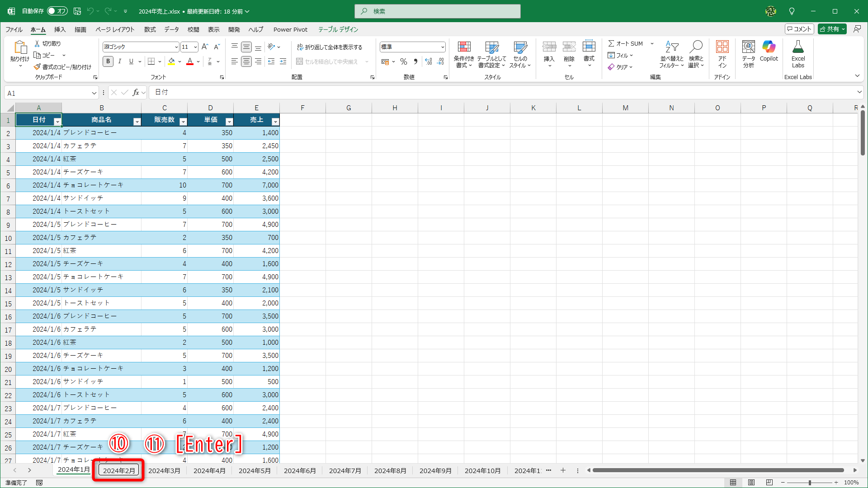The width and height of the screenshot is (868, 488).
Task: Expand the font name combo box
Action: 176,47
